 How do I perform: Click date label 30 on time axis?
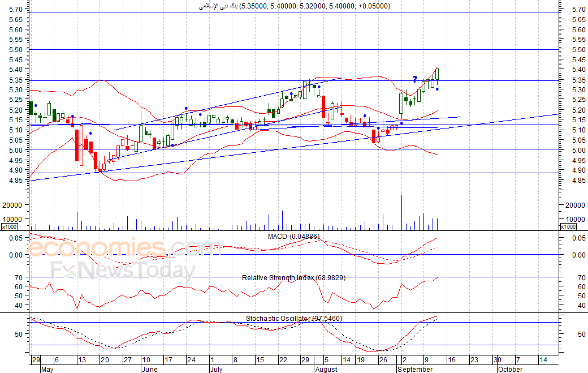tap(497, 360)
